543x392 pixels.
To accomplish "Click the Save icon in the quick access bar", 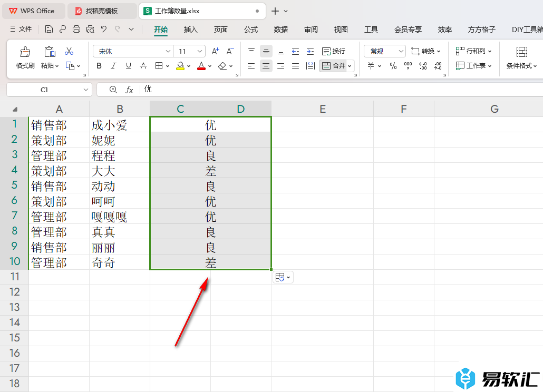I will pos(49,30).
